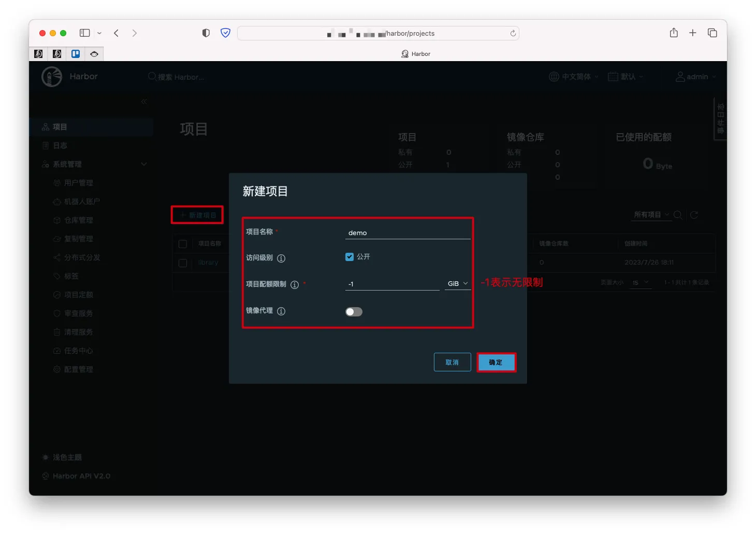Screen dimensions: 756x534
Task: Enable the 镜像代理 toggle switch
Action: click(354, 312)
